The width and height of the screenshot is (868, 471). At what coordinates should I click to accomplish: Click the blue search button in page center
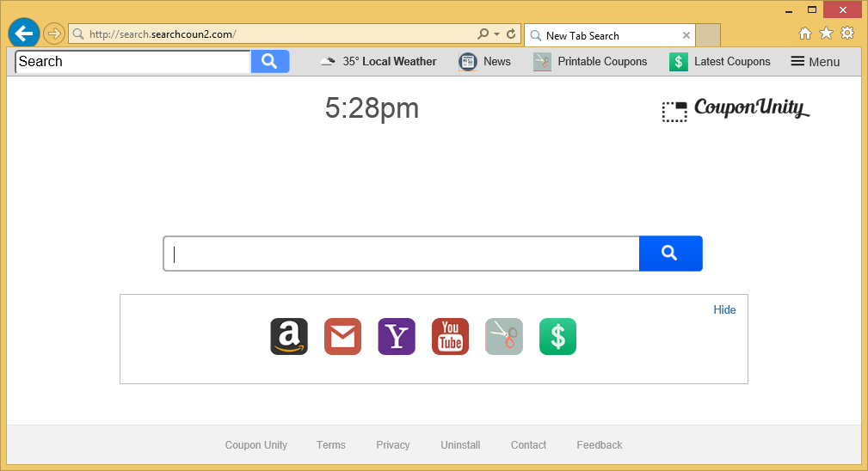[x=670, y=254]
